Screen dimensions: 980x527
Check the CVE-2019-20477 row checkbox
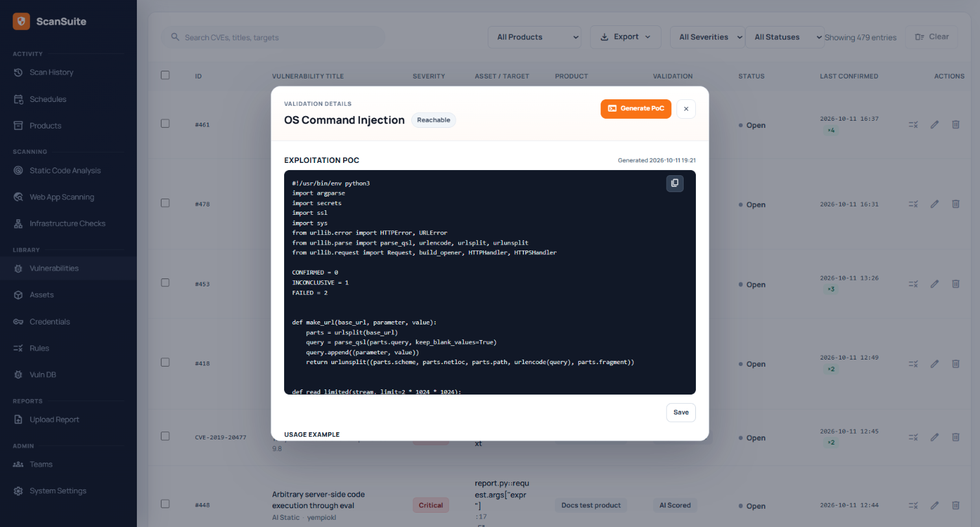tap(165, 436)
